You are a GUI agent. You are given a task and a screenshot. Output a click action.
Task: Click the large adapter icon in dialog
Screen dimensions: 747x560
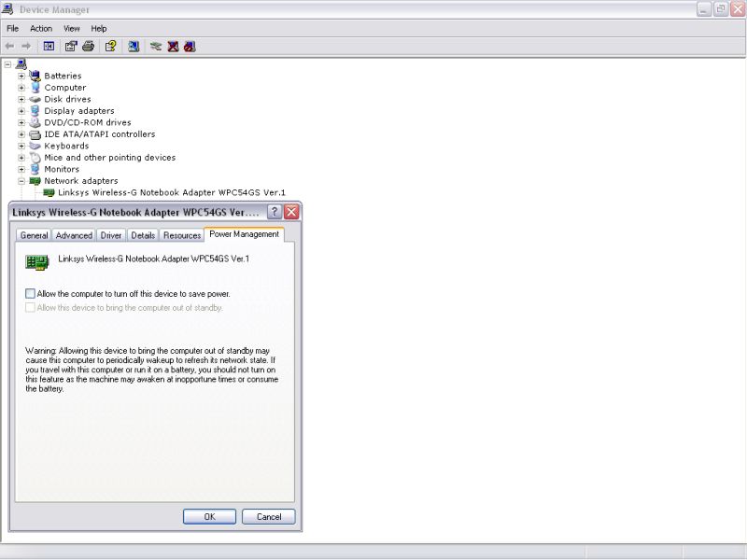[37, 262]
